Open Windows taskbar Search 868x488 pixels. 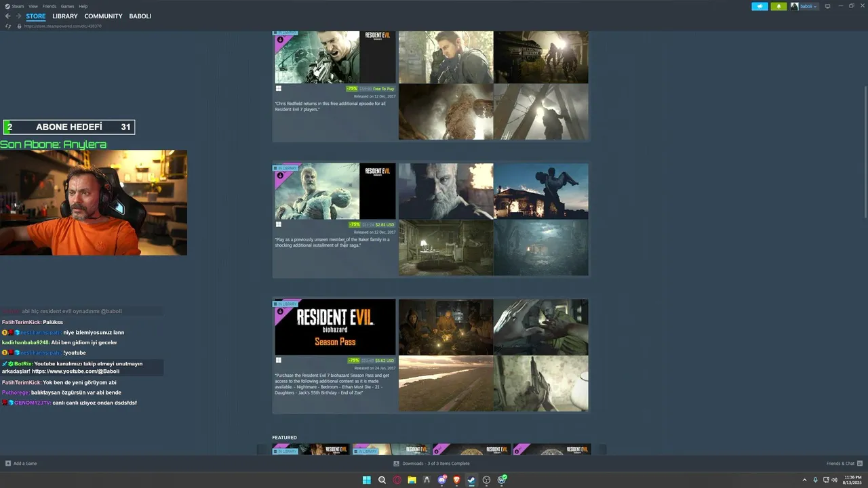[382, 480]
